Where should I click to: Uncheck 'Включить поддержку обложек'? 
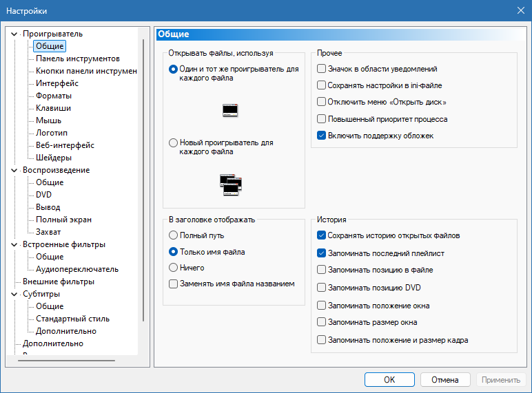[321, 136]
